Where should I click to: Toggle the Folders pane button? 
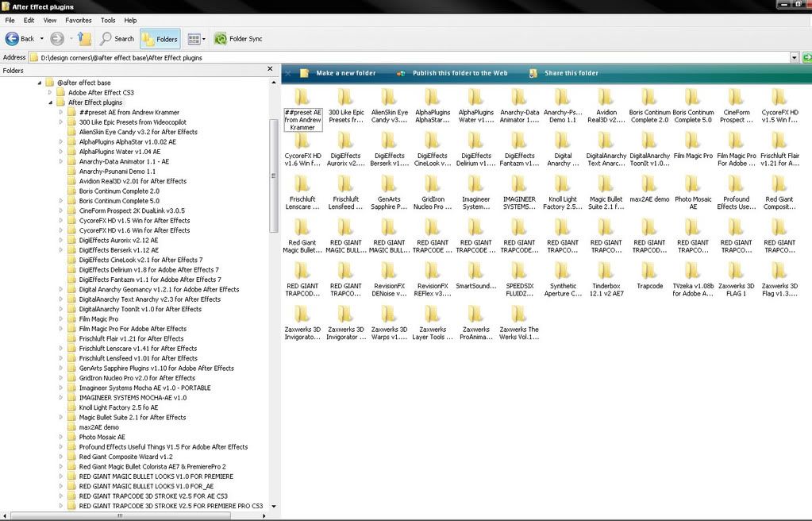(160, 39)
